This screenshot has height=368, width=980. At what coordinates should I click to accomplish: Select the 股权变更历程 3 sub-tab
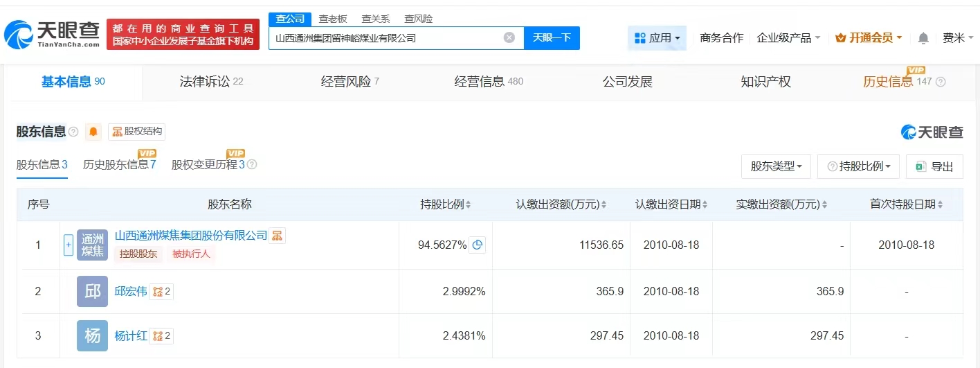click(x=208, y=165)
